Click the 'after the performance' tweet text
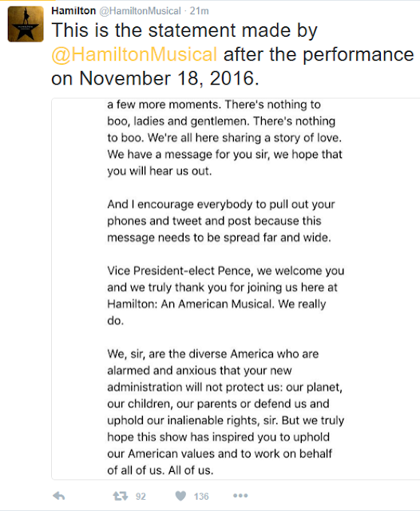The width and height of the screenshot is (420, 511). click(x=319, y=54)
